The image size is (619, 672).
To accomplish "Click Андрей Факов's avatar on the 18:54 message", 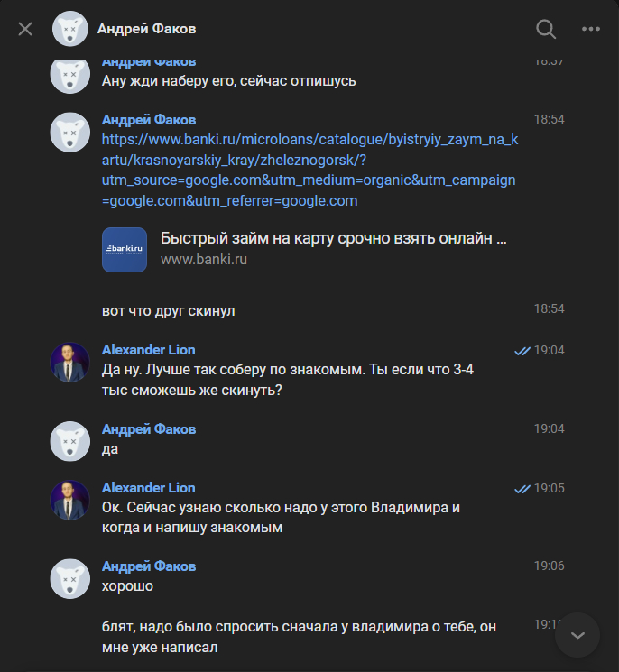I will pyautogui.click(x=69, y=132).
